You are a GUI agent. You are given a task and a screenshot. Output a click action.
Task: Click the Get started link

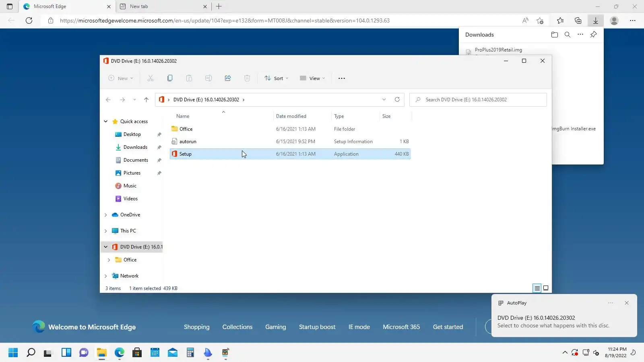[448, 327]
